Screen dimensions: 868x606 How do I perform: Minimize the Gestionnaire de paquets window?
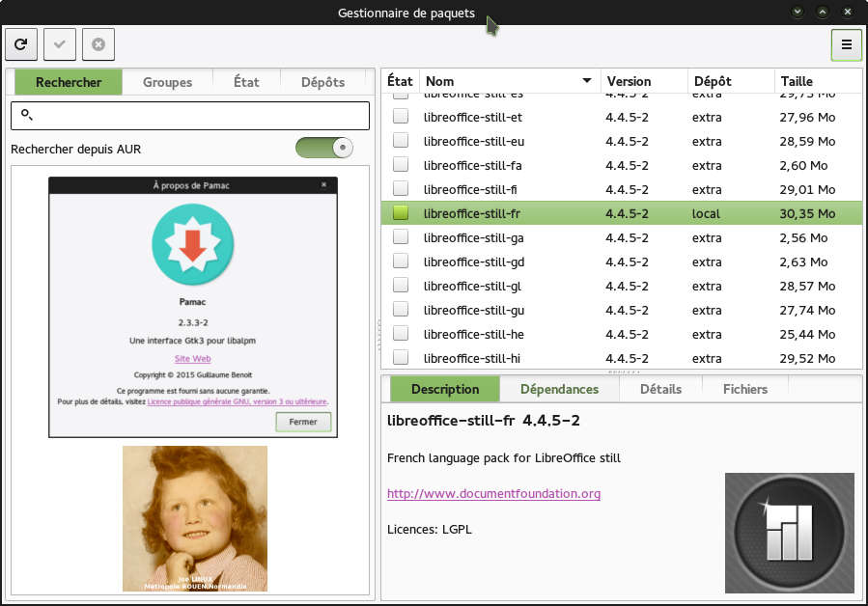point(798,12)
